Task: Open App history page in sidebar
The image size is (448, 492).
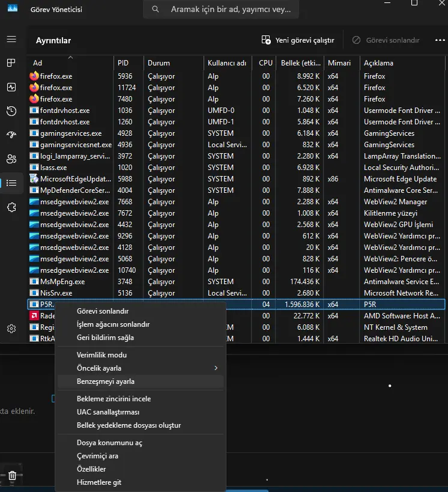Action: tap(11, 111)
